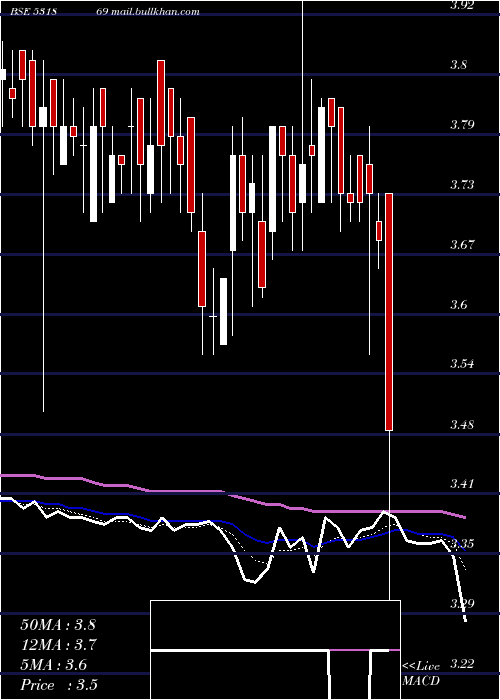The image size is (500, 700).
Task: Click the 3.92 price axis label
Action: click(x=461, y=5)
